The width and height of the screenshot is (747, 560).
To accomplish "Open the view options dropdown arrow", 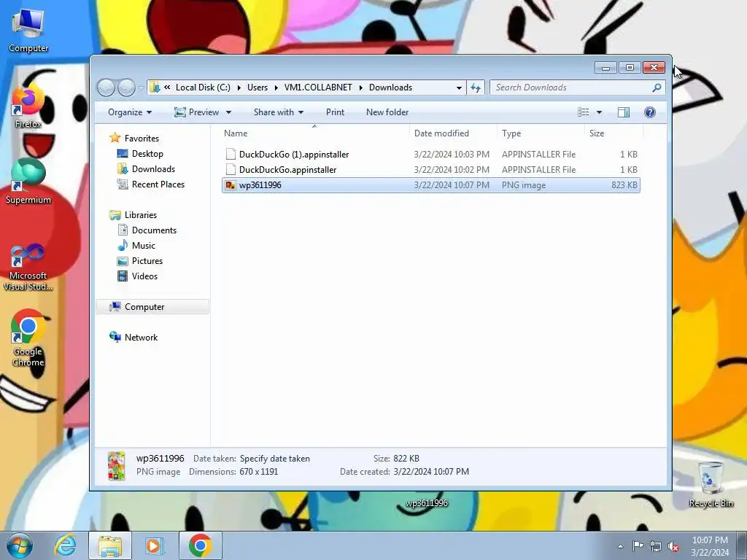I will [600, 112].
